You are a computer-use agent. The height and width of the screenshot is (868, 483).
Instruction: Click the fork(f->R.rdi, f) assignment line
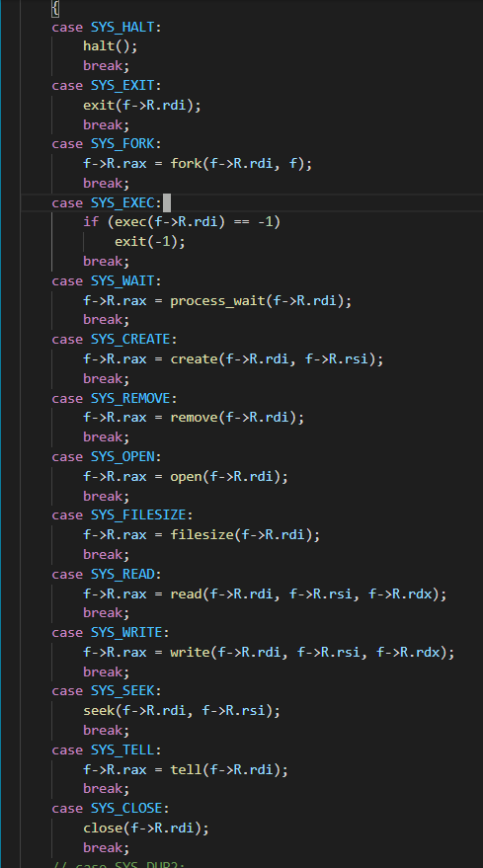(198, 164)
